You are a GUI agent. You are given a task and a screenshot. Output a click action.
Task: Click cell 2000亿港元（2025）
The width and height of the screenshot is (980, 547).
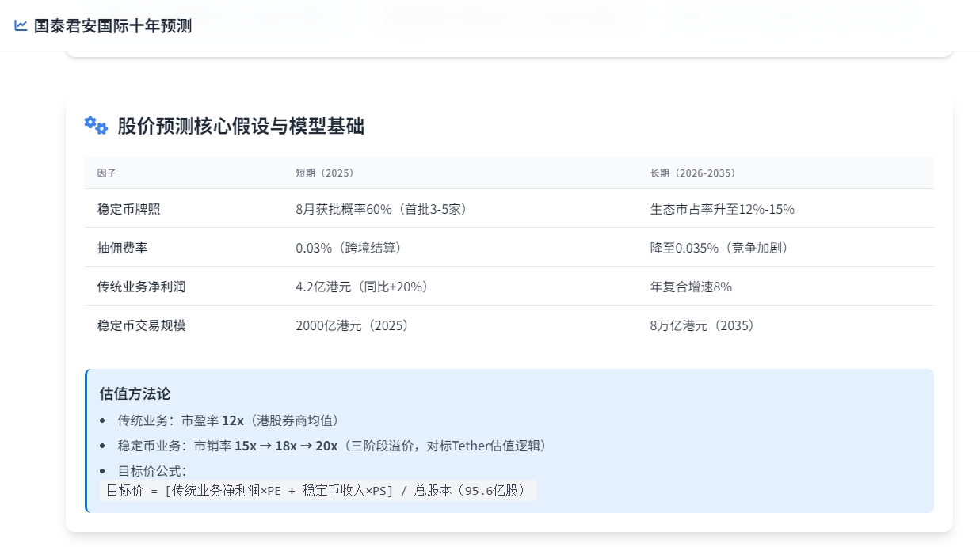click(356, 325)
